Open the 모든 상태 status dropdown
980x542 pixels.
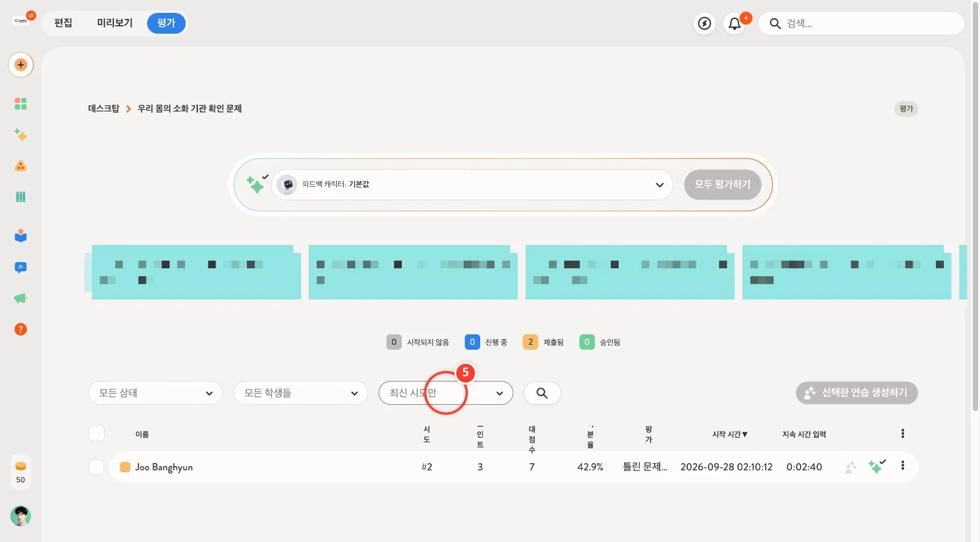pos(156,393)
